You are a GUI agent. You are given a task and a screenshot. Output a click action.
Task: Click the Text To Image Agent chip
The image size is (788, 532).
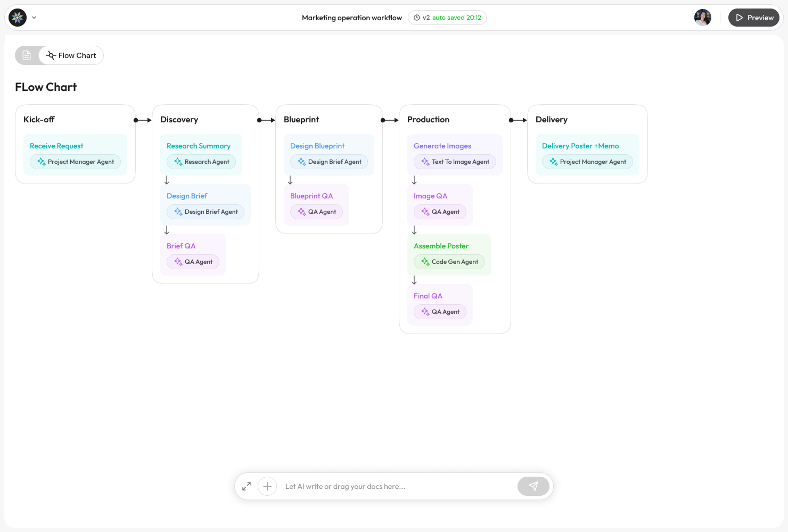455,162
